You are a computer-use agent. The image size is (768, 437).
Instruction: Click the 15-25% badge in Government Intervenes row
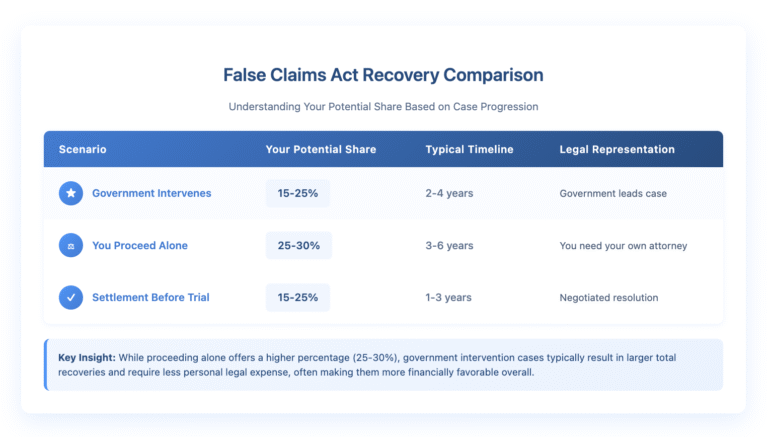click(298, 193)
